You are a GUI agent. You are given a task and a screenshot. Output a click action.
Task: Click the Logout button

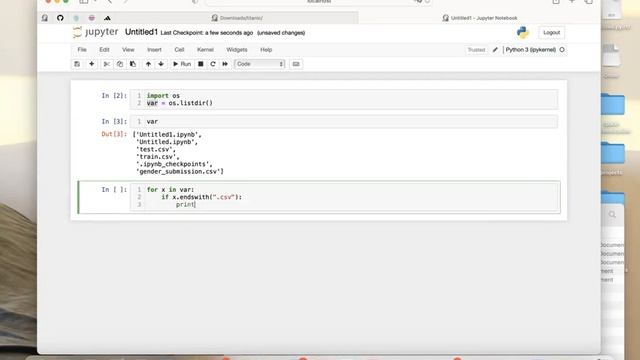pyautogui.click(x=551, y=32)
